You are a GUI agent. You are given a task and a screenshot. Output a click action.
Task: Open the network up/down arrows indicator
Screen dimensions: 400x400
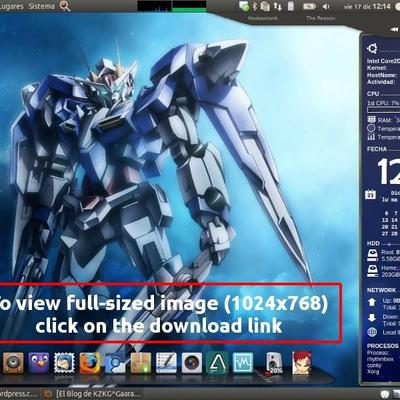point(277,6)
